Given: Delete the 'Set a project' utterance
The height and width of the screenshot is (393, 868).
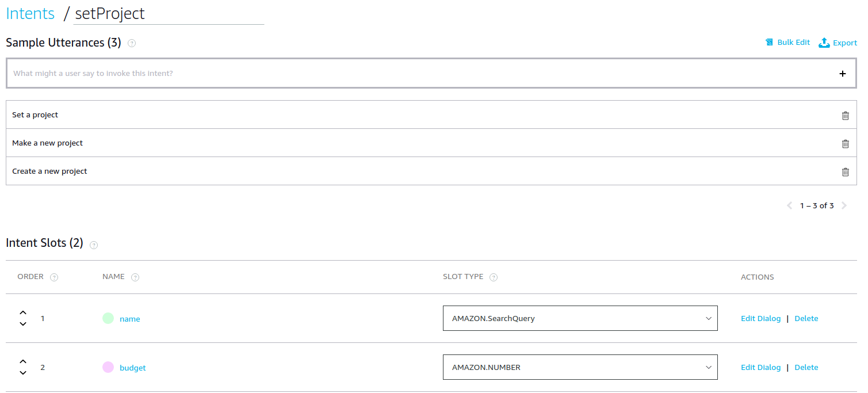Looking at the screenshot, I should point(845,115).
